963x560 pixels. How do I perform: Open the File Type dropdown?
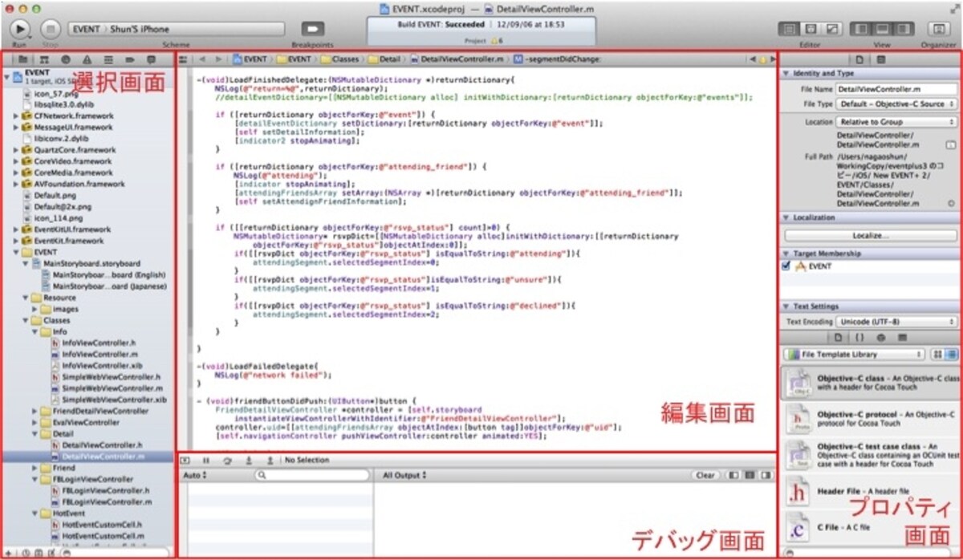pyautogui.click(x=896, y=104)
